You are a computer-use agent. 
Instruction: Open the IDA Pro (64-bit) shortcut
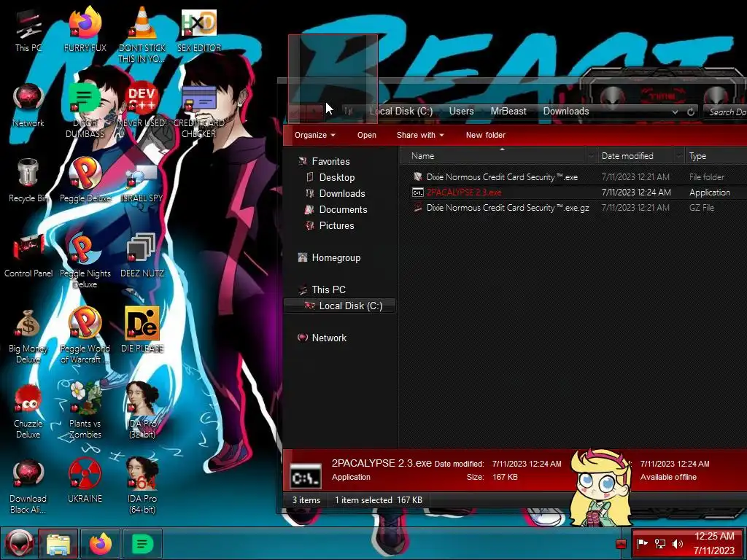pos(142,486)
